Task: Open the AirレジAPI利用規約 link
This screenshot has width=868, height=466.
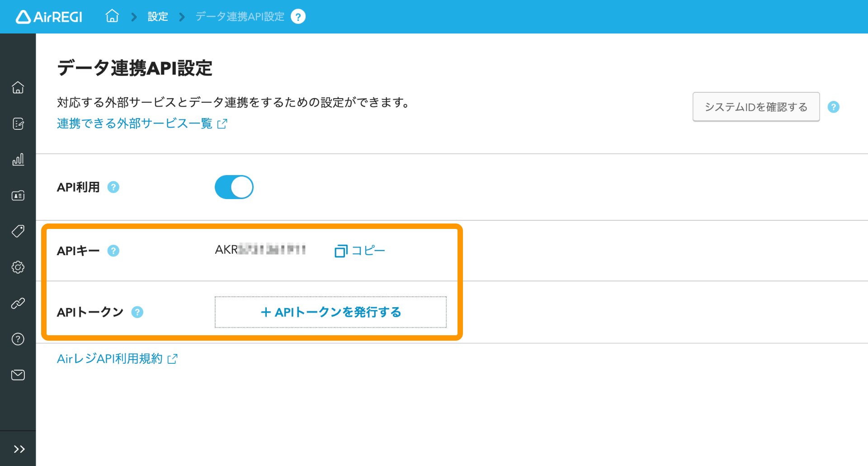Action: (117, 359)
